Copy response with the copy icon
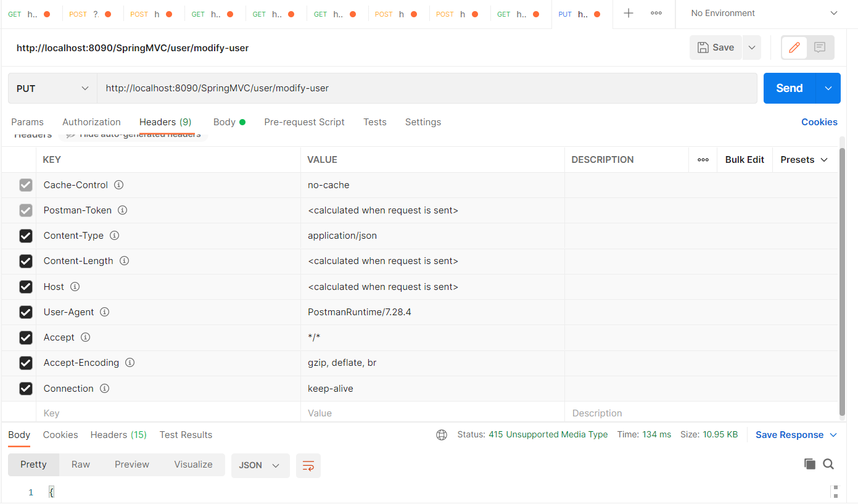Viewport: 858px width, 504px height. [x=810, y=465]
